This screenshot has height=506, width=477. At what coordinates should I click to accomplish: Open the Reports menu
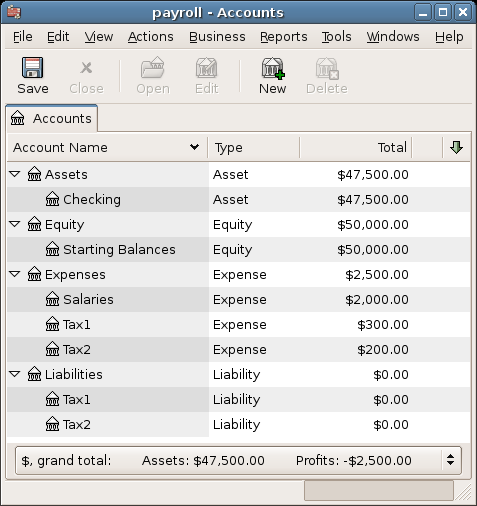point(284,37)
